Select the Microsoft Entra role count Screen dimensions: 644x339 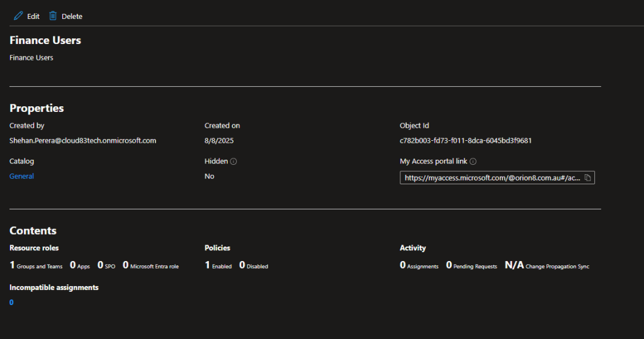pyautogui.click(x=125, y=265)
